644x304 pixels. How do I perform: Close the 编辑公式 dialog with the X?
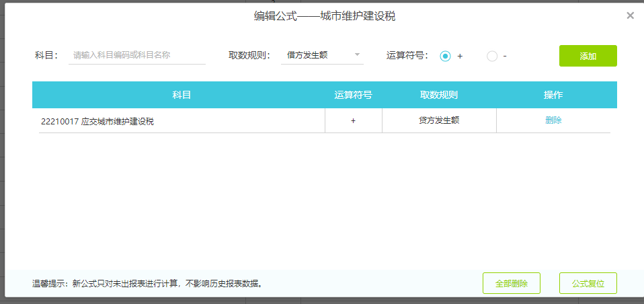tap(630, 15)
